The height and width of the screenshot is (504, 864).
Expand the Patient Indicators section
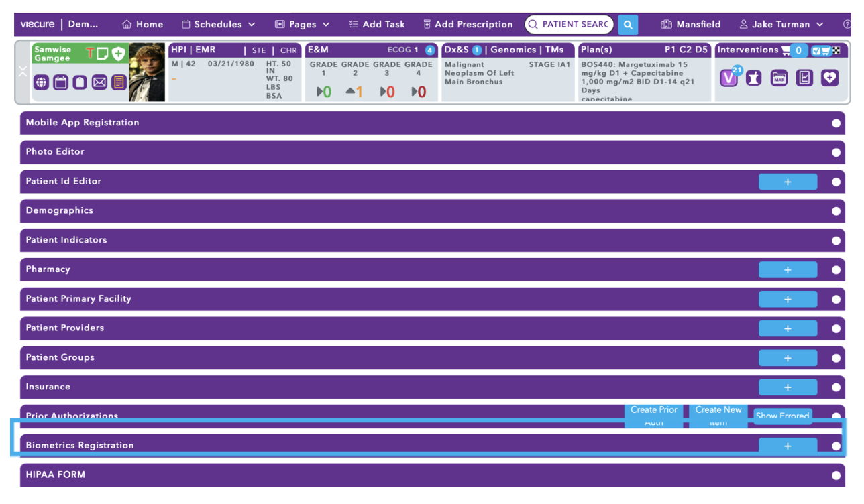(432, 240)
